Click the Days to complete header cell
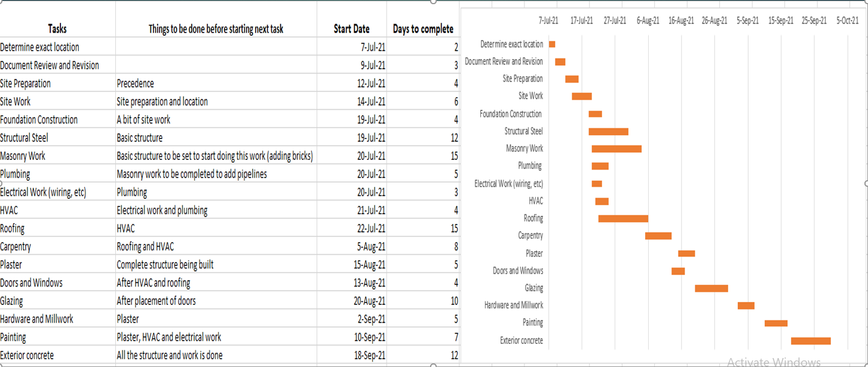This screenshot has height=367, width=868. coord(423,20)
